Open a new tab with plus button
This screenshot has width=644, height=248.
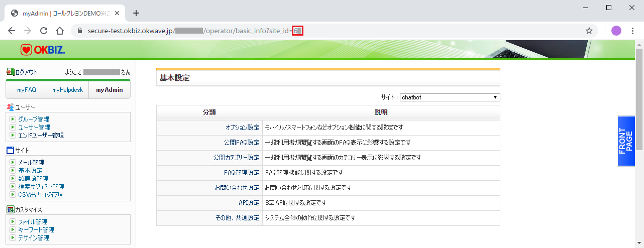[136, 13]
